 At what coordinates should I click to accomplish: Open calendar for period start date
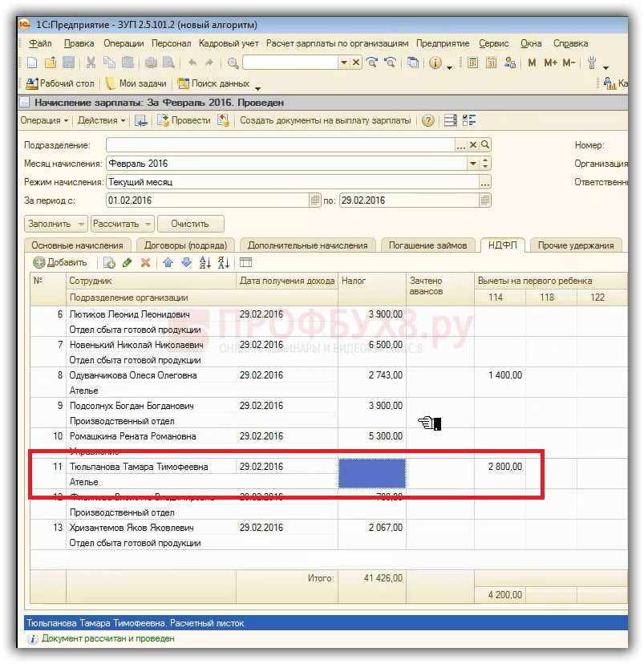tap(315, 200)
